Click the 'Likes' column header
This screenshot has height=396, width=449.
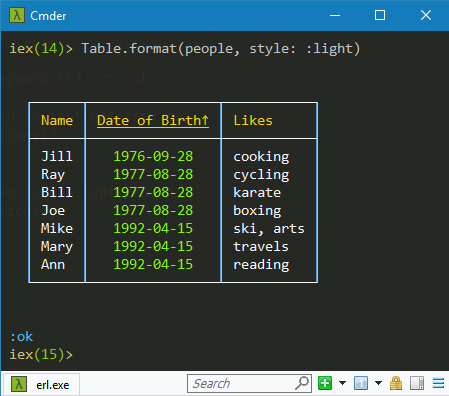pyautogui.click(x=253, y=120)
